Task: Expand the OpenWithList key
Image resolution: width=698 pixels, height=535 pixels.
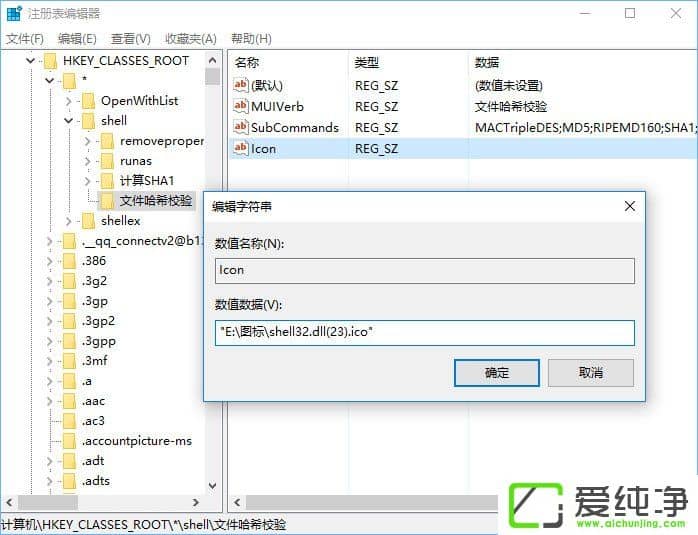Action: pos(69,101)
